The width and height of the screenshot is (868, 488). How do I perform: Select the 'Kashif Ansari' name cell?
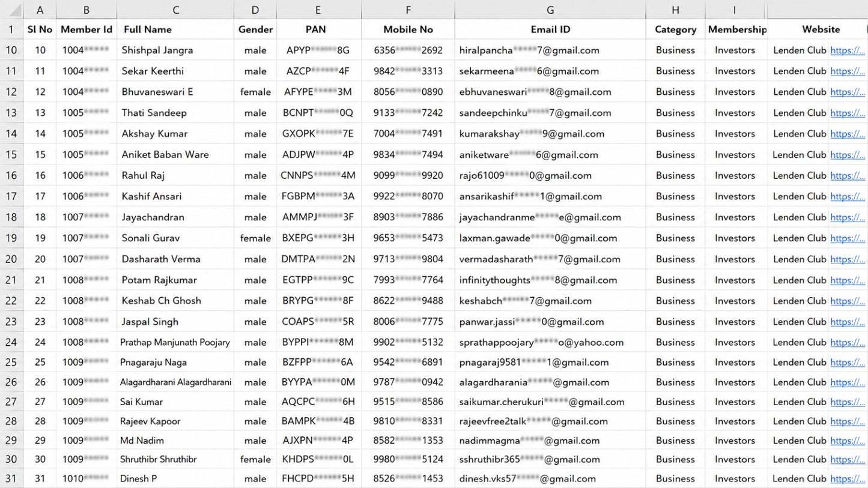[x=175, y=196]
